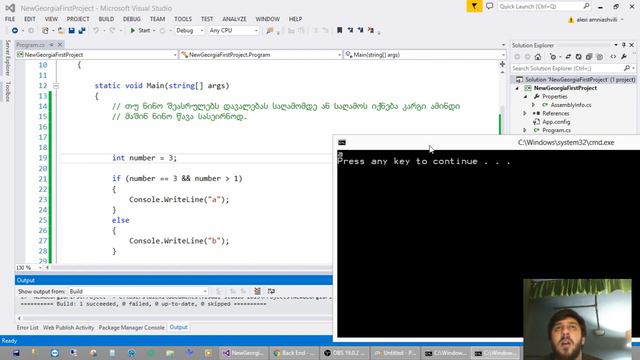The image size is (640, 360).
Task: Toggle Word Wrap in the Output toolbar
Action: (271, 291)
